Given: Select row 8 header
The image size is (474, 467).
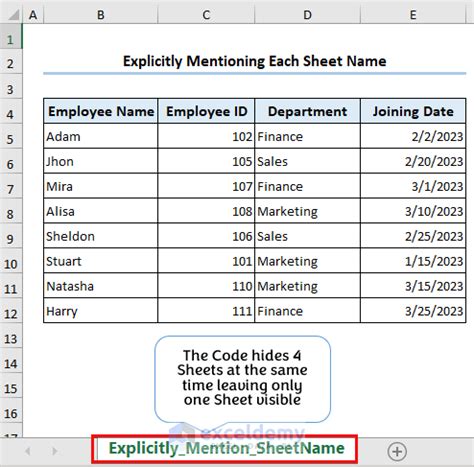Looking at the screenshot, I should pos(11,211).
